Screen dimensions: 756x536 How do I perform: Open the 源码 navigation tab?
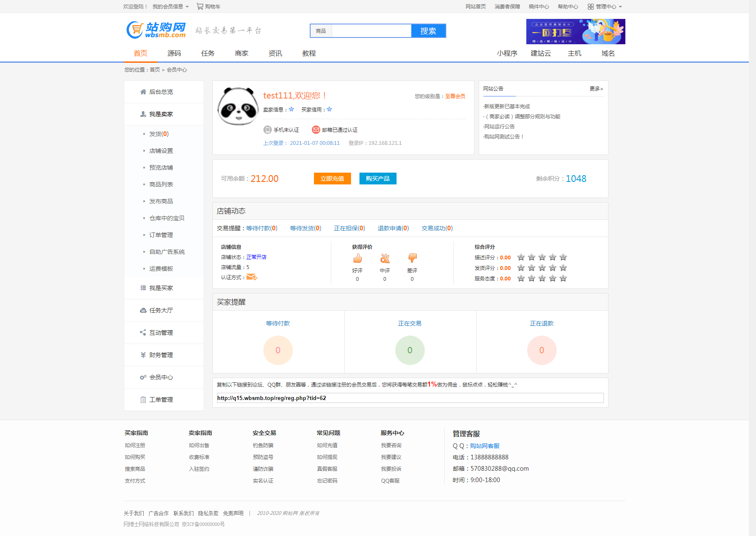click(174, 53)
